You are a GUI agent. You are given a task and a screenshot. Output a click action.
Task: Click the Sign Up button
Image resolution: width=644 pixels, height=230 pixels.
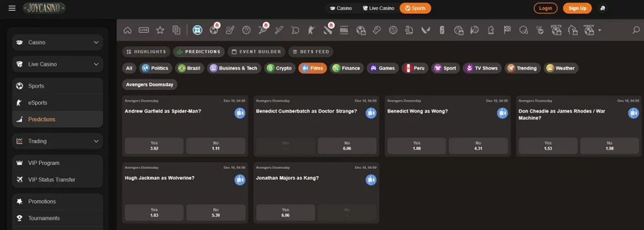click(577, 8)
